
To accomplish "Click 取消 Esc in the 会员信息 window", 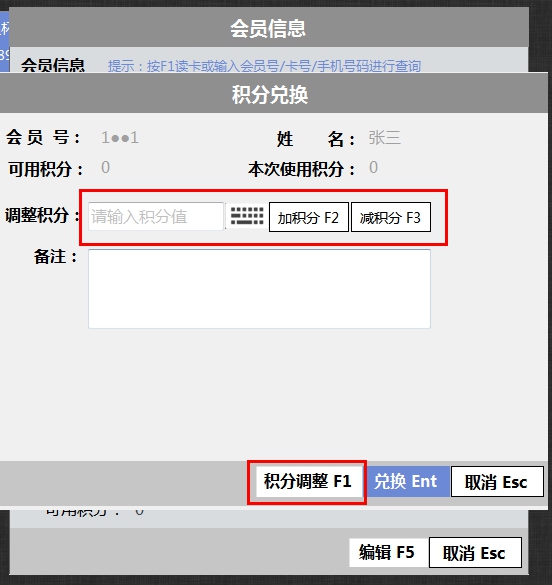I will click(x=475, y=553).
